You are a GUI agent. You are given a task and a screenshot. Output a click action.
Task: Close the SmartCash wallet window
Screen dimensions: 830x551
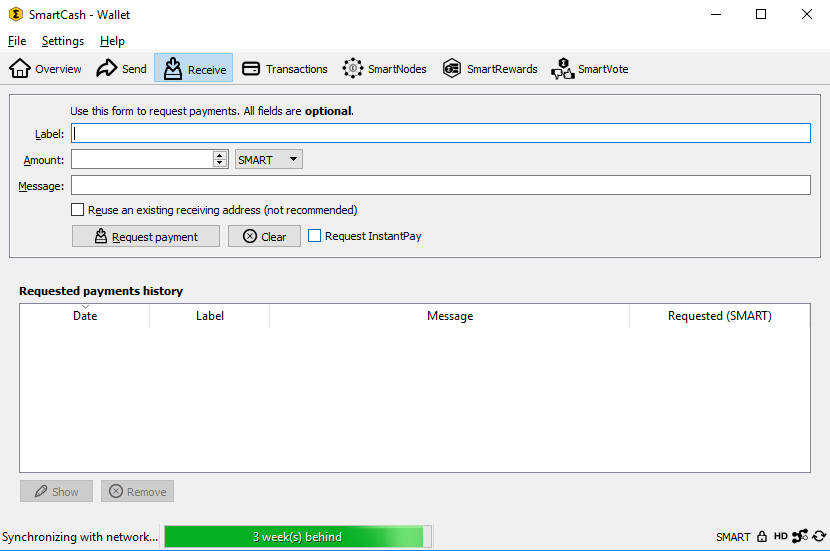pos(807,14)
